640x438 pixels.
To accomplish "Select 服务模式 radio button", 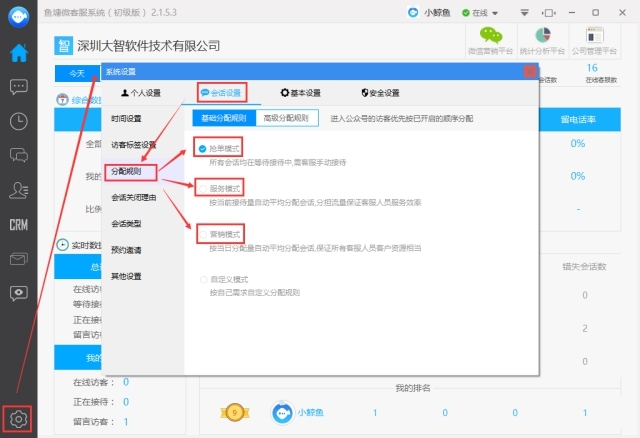I will coord(202,189).
